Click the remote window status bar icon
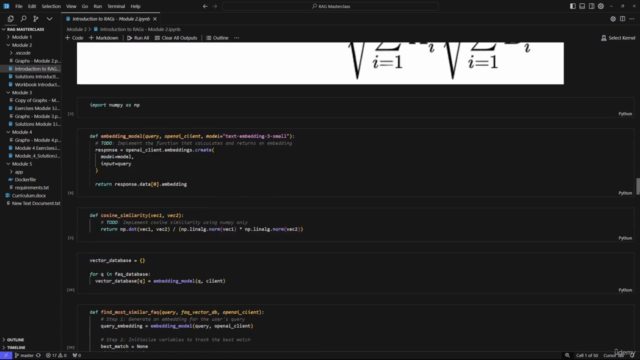The width and height of the screenshot is (640, 360). click(x=6, y=356)
